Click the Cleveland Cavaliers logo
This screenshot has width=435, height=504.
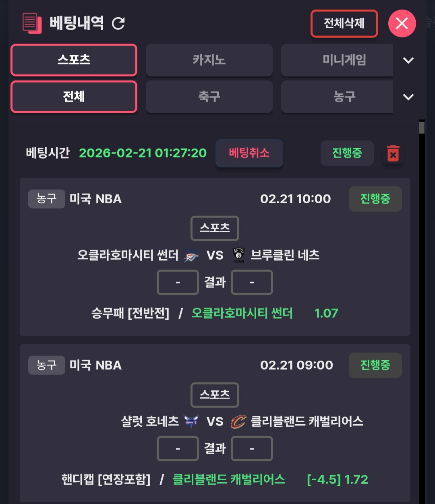pyautogui.click(x=238, y=422)
